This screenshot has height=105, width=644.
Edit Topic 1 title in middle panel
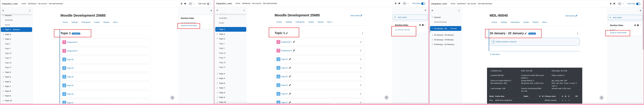pos(287,33)
